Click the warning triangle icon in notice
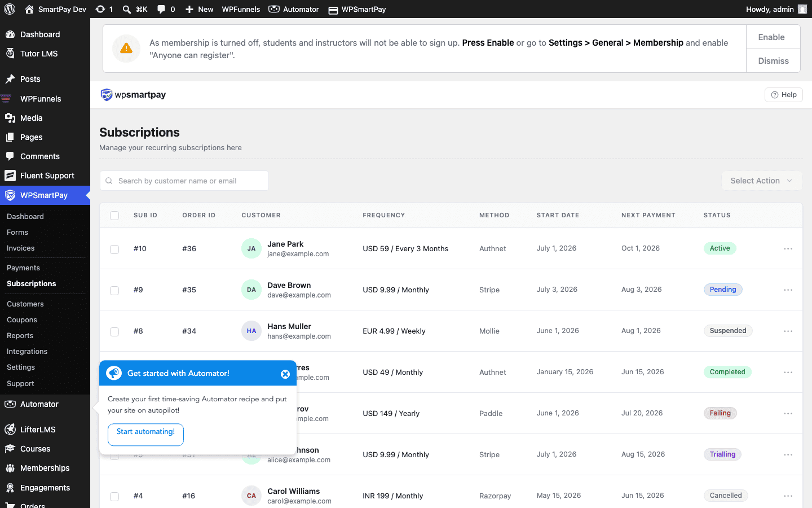This screenshot has height=508, width=812. 126,49
